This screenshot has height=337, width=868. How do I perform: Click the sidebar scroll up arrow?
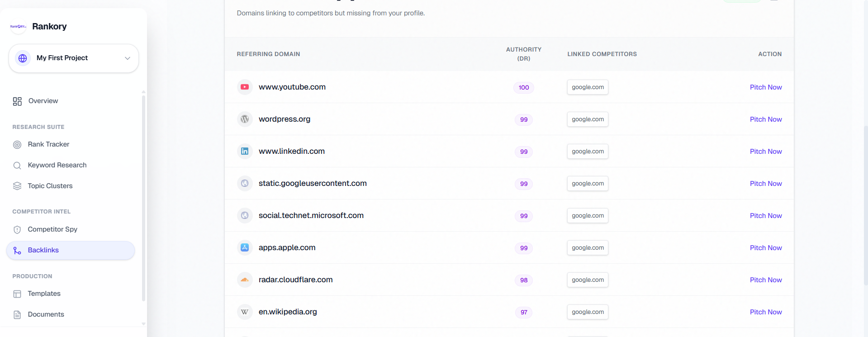pos(143,92)
